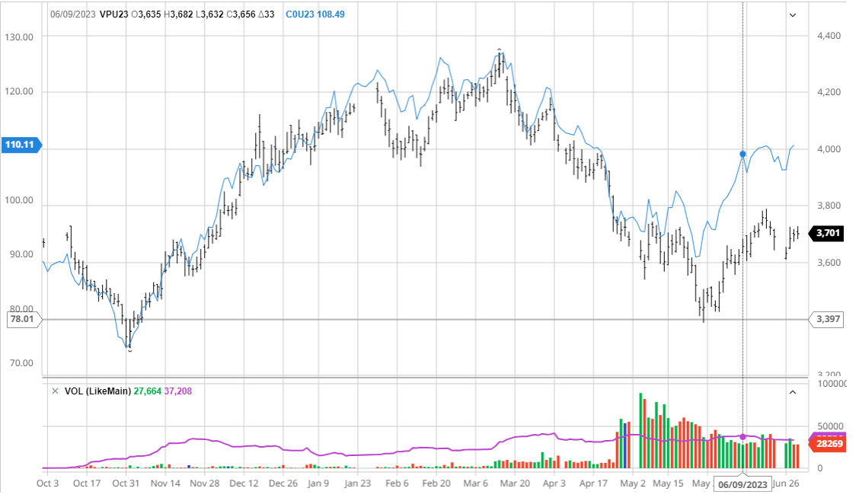Click the 06/09/2023 date label on time axis

tap(744, 483)
